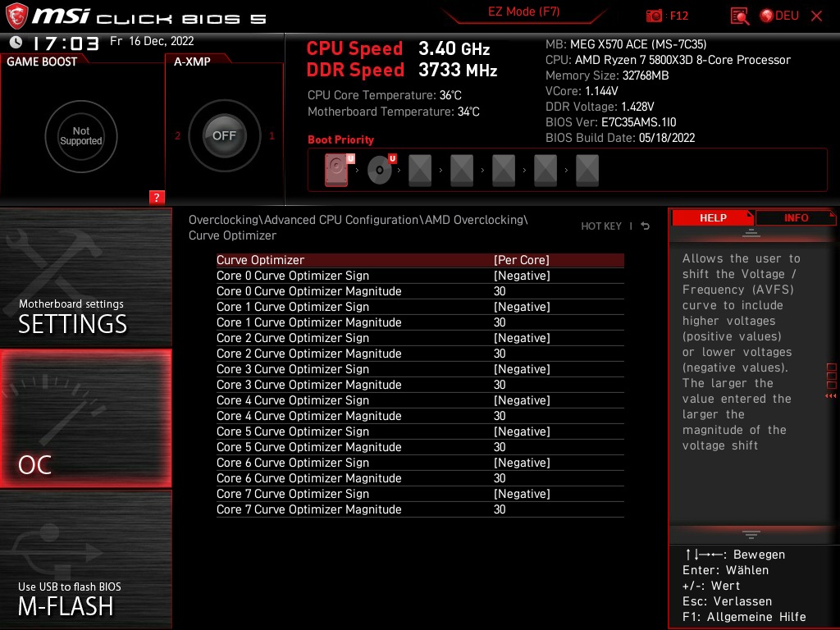The image size is (840, 630).
Task: Click the F12 screenshot camera icon
Action: coord(654,16)
